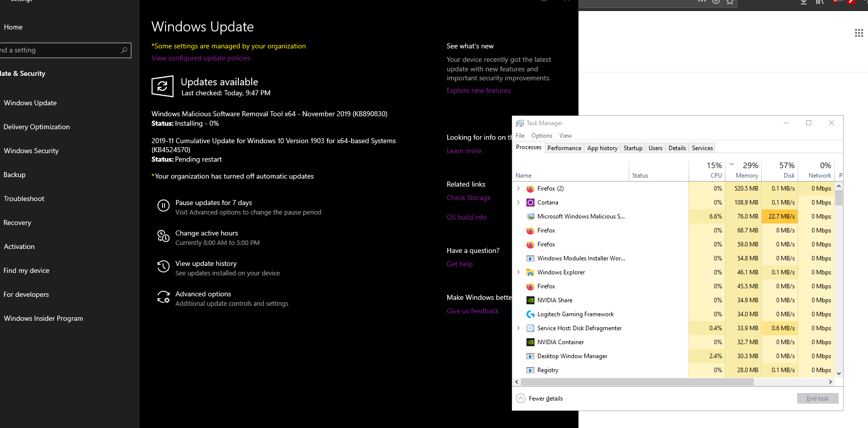
Task: Click the Updates available refresh icon
Action: (x=163, y=86)
